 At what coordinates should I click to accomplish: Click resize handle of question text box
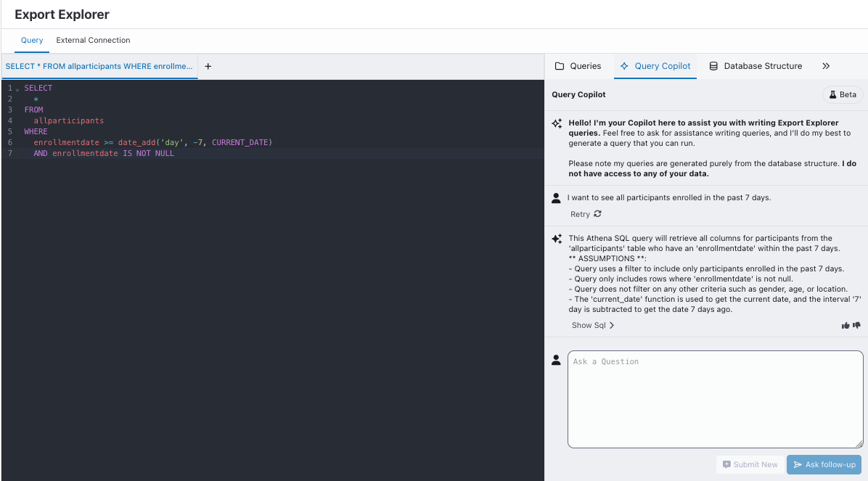click(x=859, y=443)
